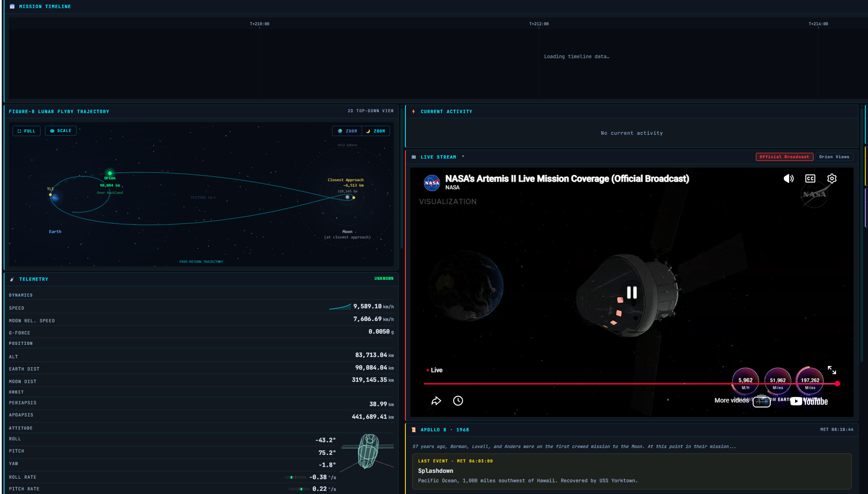Expand the LIVE STREAM dropdown arrow

(x=463, y=157)
